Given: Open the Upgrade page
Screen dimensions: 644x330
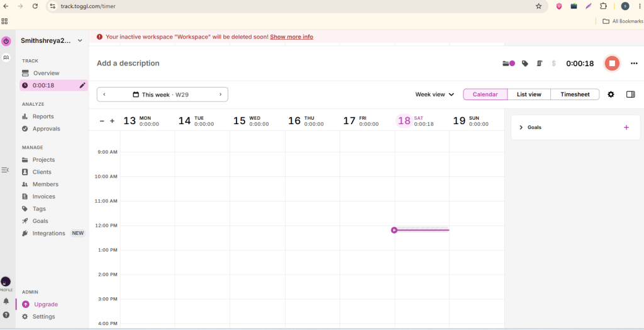Looking at the screenshot, I should pos(45,304).
